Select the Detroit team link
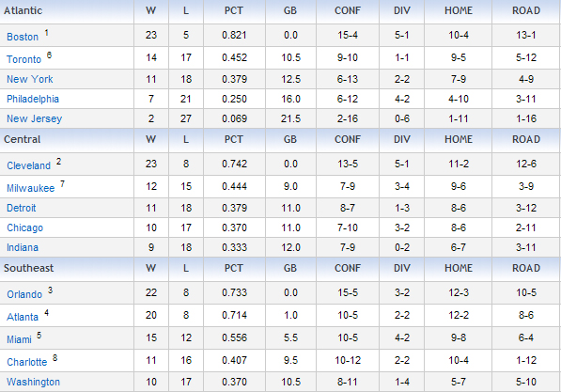 click(22, 208)
